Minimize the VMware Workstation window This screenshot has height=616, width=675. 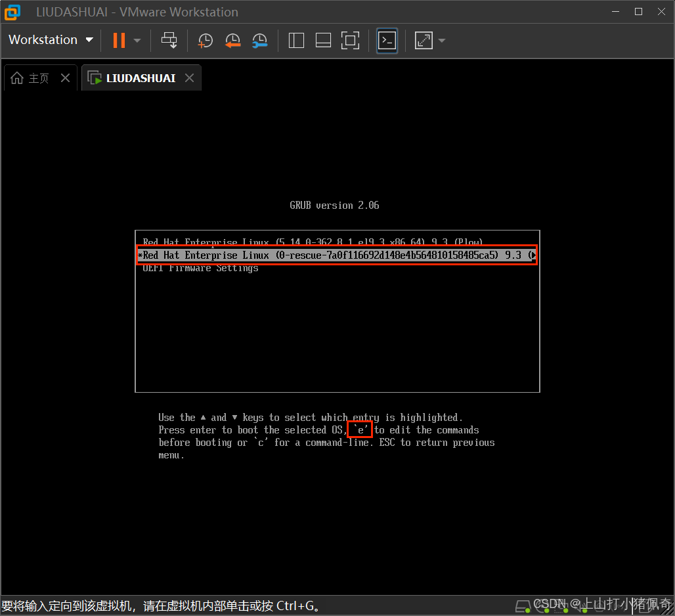pyautogui.click(x=616, y=12)
